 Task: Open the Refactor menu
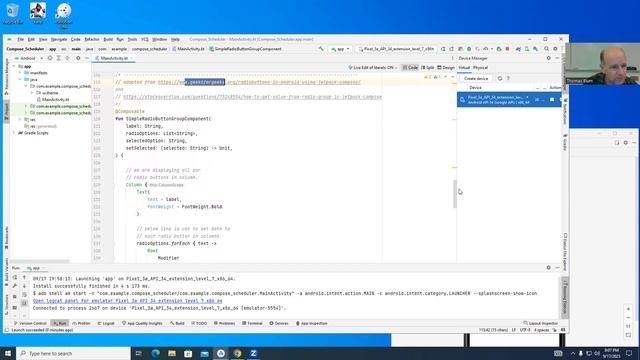(92, 40)
